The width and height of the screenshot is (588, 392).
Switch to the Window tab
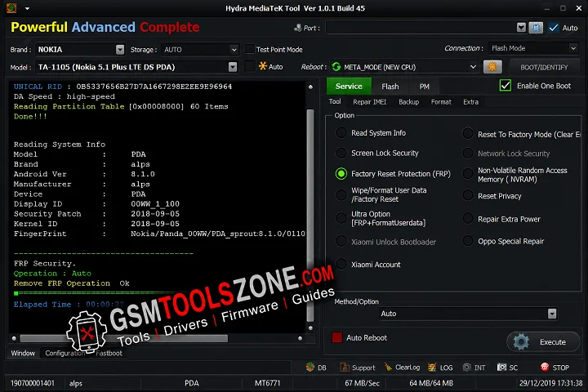click(23, 354)
